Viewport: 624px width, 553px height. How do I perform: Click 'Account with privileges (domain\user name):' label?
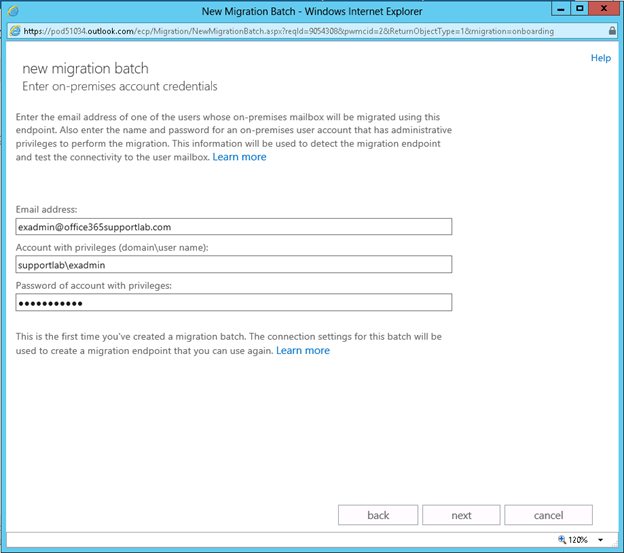(112, 247)
